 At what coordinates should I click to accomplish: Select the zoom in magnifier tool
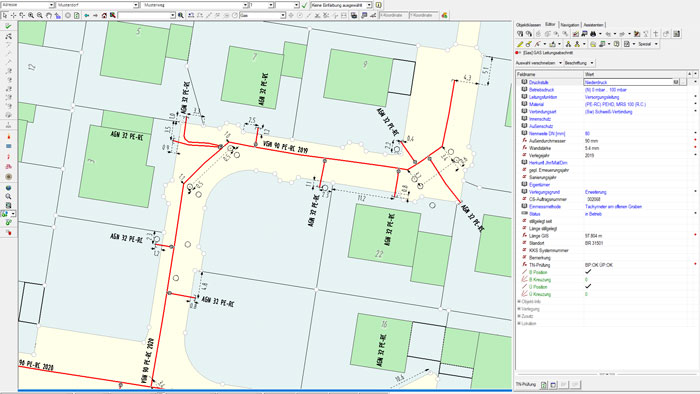pyautogui.click(x=31, y=15)
